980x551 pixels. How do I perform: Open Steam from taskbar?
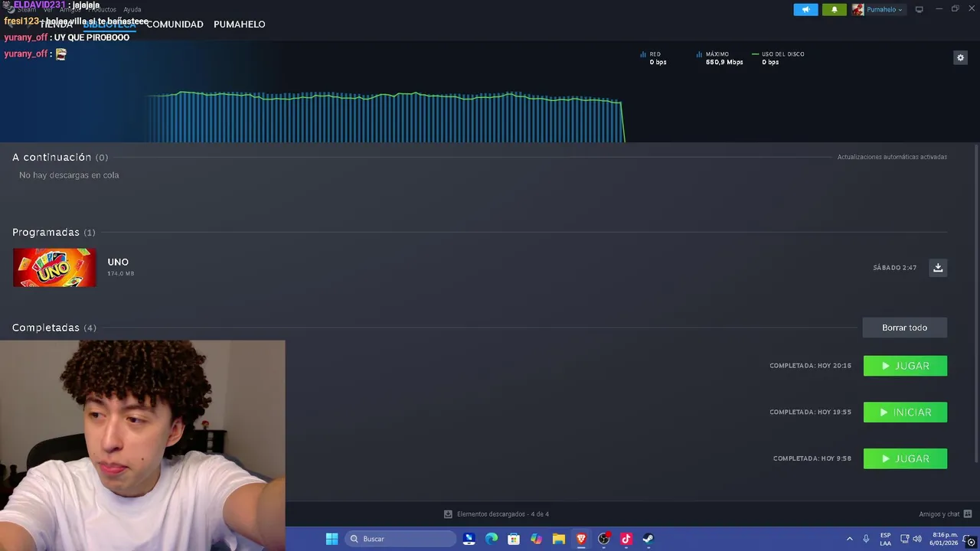(x=648, y=539)
